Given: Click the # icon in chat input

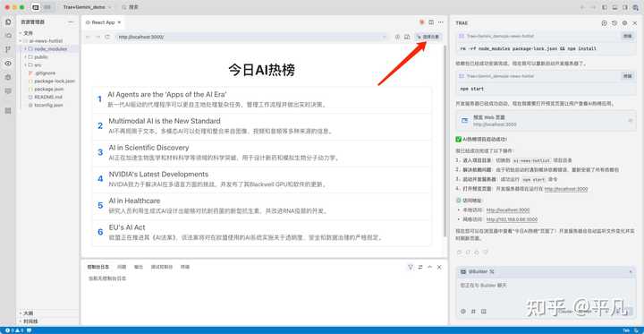Looking at the screenshot, I should click(x=473, y=311).
